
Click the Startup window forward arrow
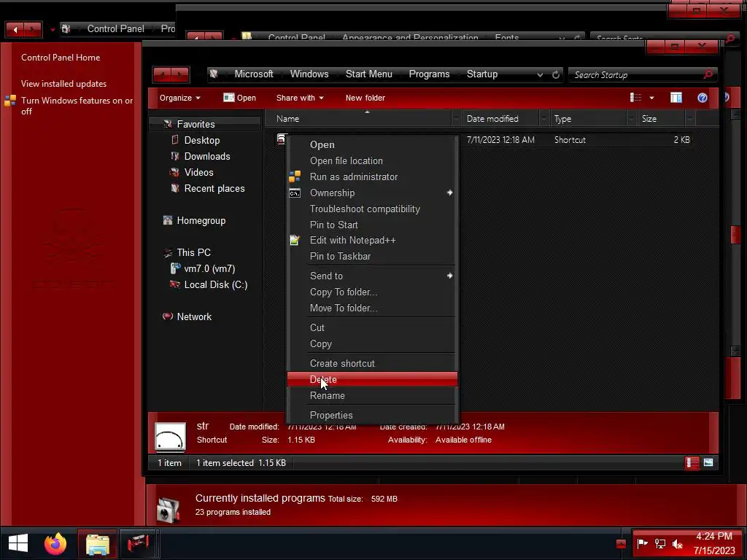[180, 74]
